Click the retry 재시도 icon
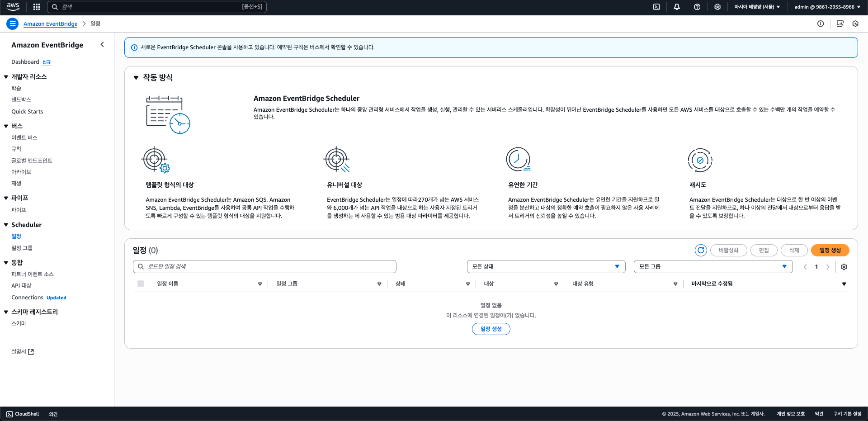Image resolution: width=868 pixels, height=421 pixels. point(700,160)
